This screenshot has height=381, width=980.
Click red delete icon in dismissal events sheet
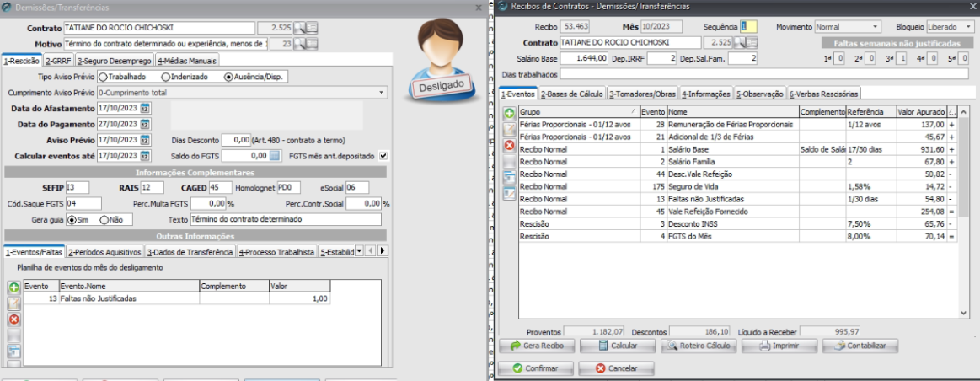click(14, 319)
